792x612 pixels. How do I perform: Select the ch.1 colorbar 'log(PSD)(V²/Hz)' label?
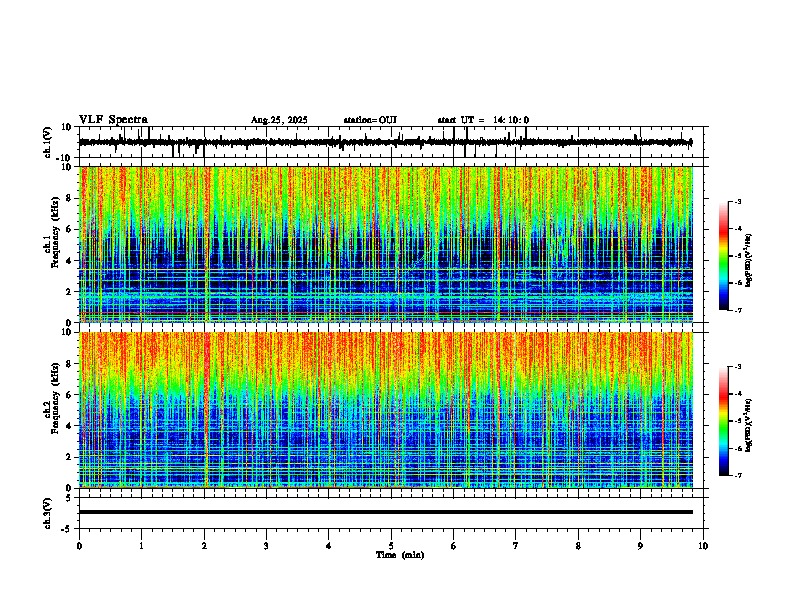[x=749, y=261]
